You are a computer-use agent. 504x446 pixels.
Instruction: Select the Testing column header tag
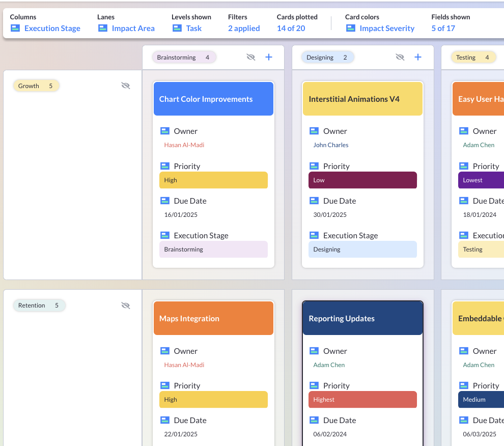[x=473, y=57]
